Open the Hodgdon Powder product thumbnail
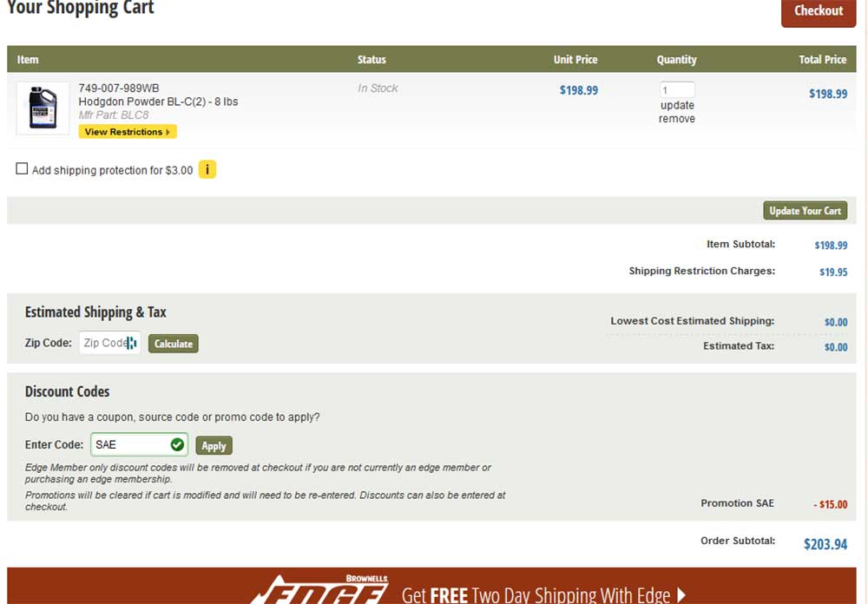Screen dimensions: 868x604 (43, 108)
